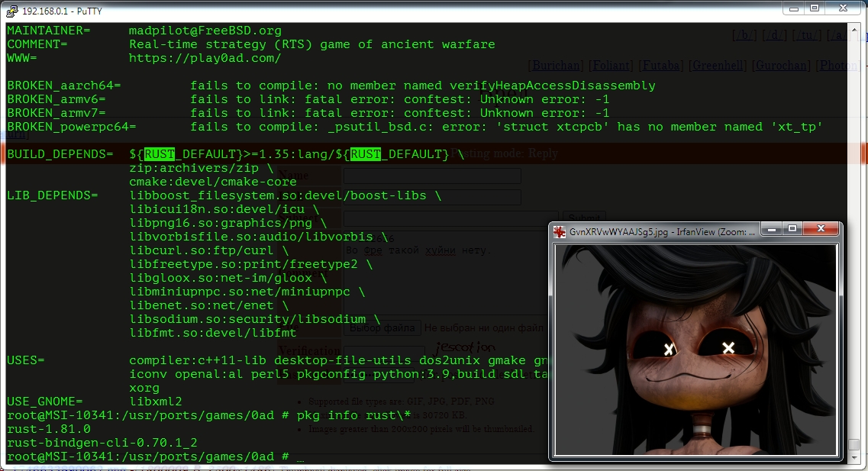The height and width of the screenshot is (471, 868).
Task: Click the 'USES=' variable name
Action: pos(25,360)
